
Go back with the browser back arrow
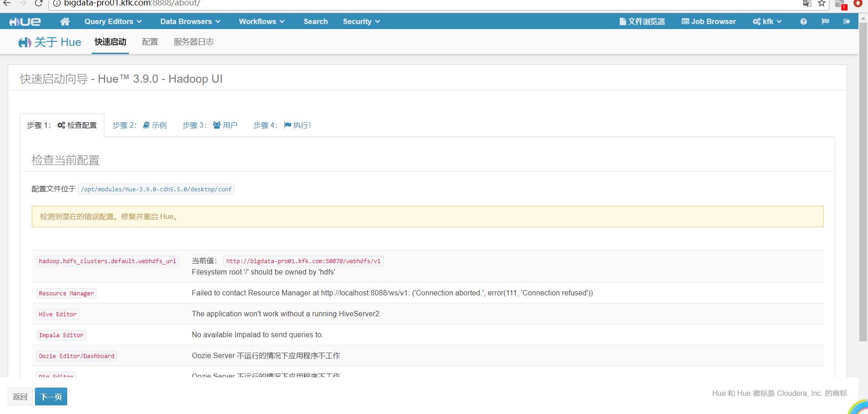[7, 4]
